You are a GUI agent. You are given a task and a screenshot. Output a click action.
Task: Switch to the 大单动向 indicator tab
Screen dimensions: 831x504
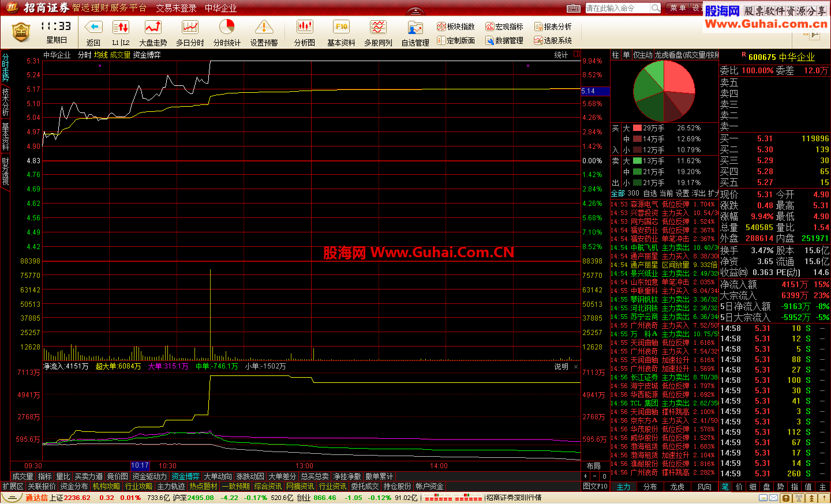[218, 476]
